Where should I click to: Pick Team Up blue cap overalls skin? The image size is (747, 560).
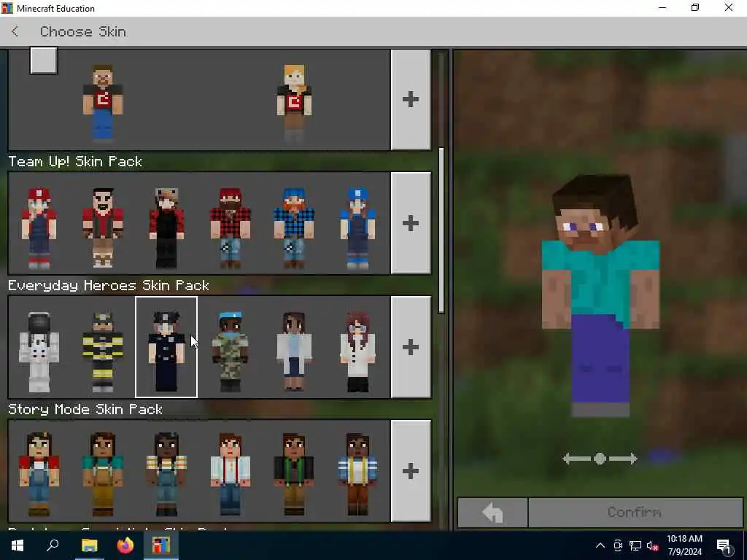(x=357, y=227)
